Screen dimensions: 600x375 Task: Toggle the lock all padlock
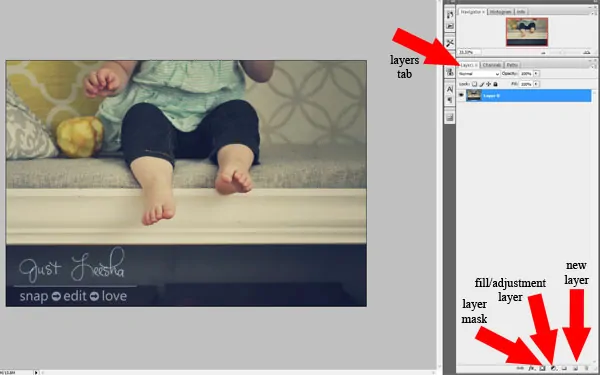(496, 84)
